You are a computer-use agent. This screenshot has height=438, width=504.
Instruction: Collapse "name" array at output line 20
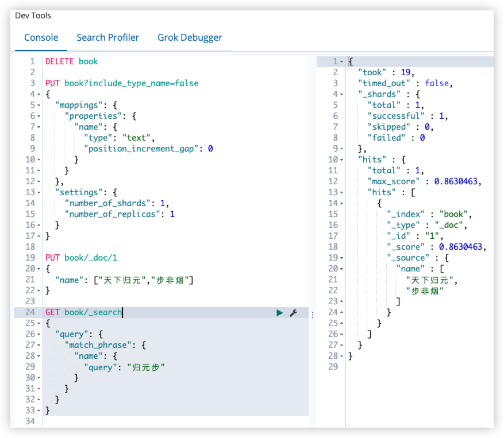click(x=342, y=269)
